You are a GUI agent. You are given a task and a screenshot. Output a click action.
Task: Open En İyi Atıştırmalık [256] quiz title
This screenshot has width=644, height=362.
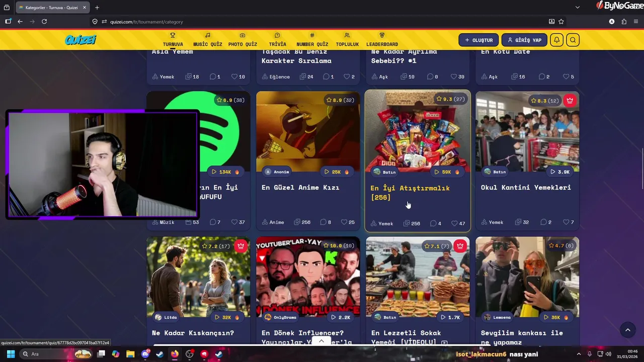click(x=410, y=193)
